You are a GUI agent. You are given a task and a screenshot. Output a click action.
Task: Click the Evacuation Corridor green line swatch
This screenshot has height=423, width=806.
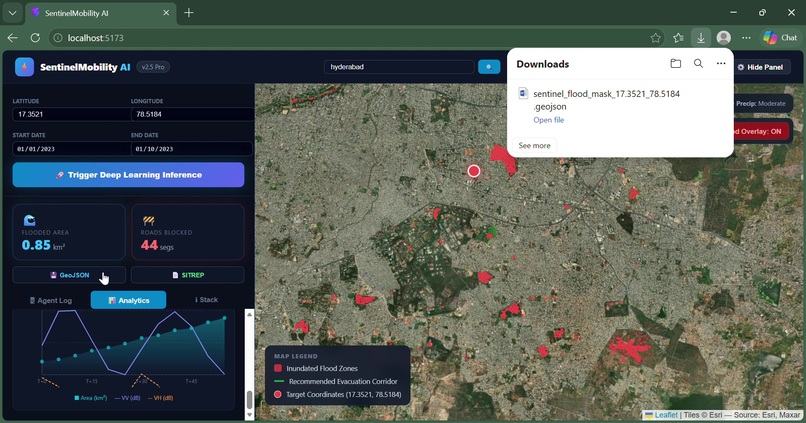(x=279, y=381)
